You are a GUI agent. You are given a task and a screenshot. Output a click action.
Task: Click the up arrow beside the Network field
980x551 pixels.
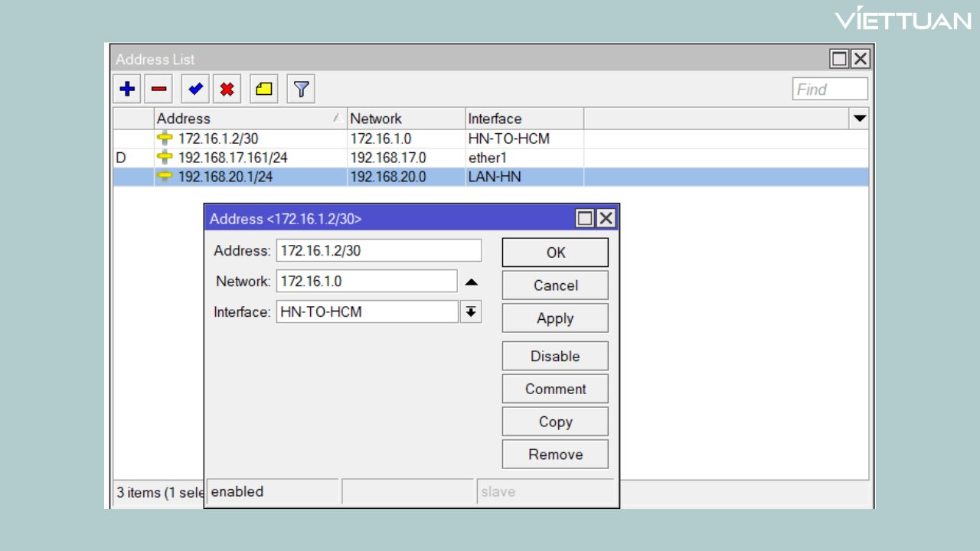tap(472, 281)
